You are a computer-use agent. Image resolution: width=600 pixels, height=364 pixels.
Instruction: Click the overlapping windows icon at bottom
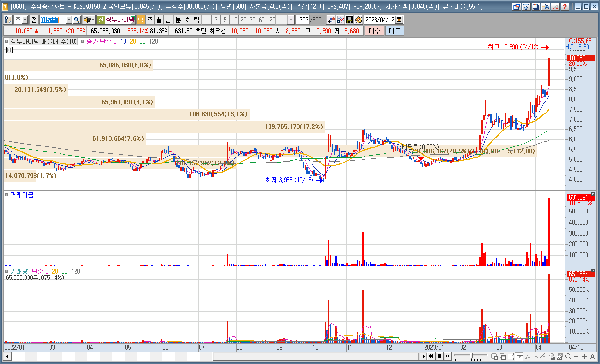[502, 356]
